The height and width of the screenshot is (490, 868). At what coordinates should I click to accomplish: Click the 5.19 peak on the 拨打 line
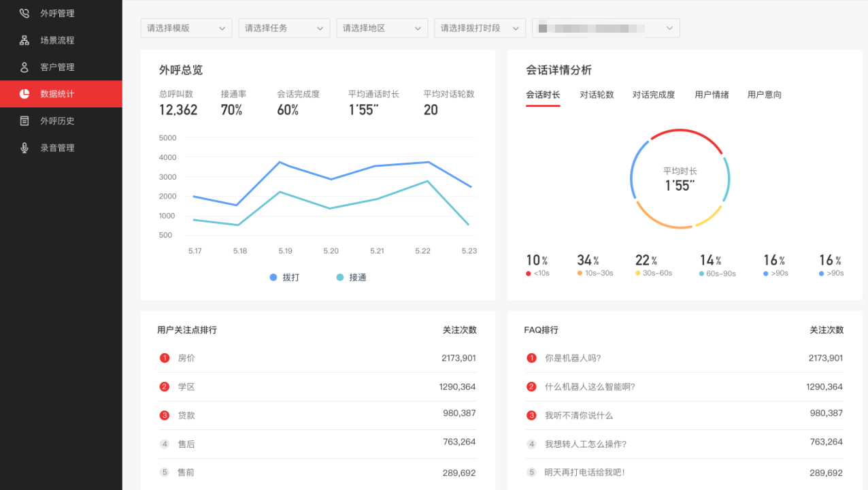click(280, 162)
